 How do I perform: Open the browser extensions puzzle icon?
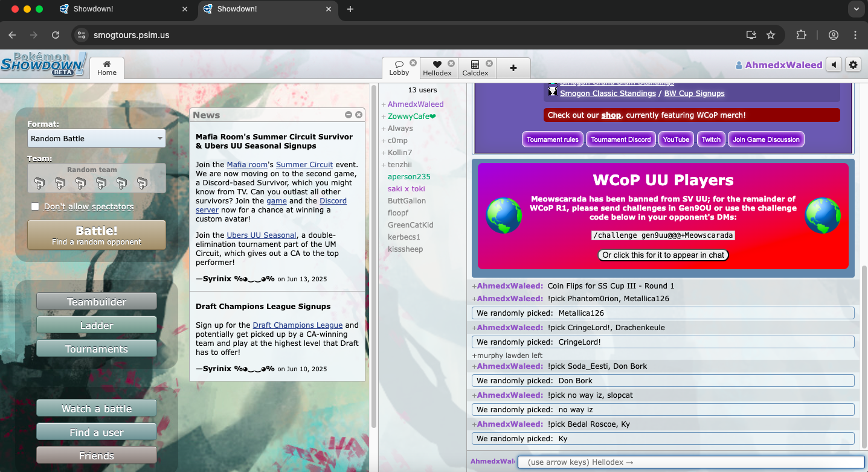[x=801, y=35]
